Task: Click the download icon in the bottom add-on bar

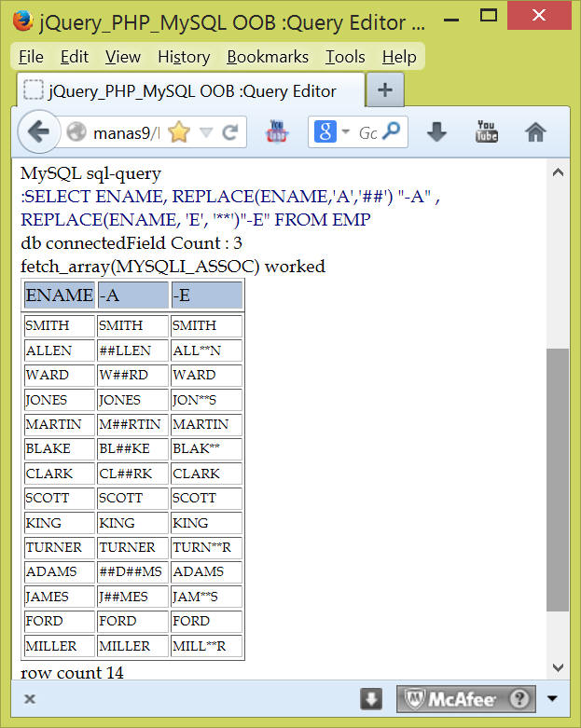Action: pyautogui.click(x=371, y=699)
